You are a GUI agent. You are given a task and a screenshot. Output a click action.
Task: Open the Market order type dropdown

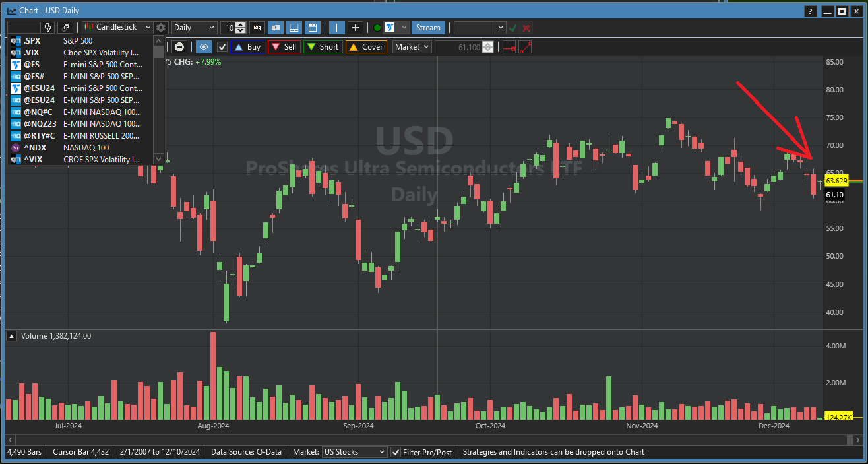pyautogui.click(x=412, y=47)
